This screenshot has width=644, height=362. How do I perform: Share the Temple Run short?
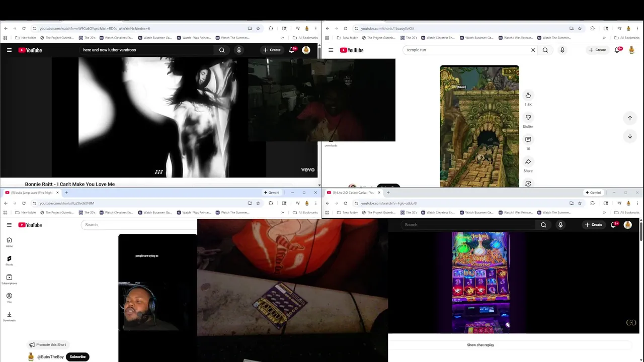[528, 161]
